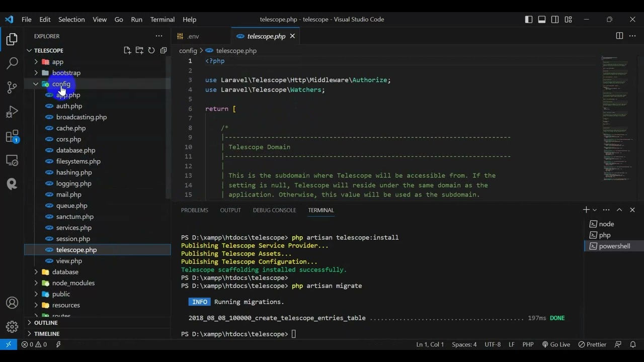Click the config breadcrumb segment

(x=188, y=51)
